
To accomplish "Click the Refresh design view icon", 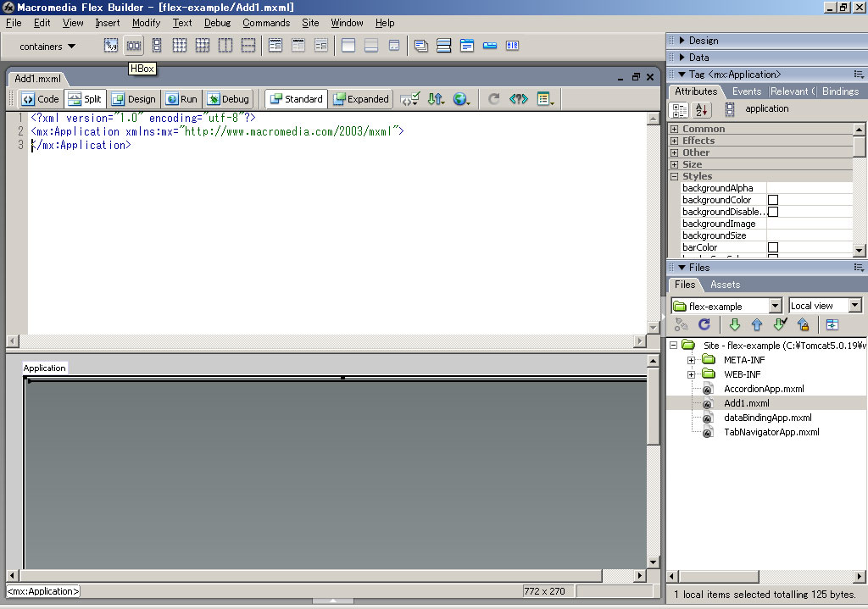I will 494,99.
